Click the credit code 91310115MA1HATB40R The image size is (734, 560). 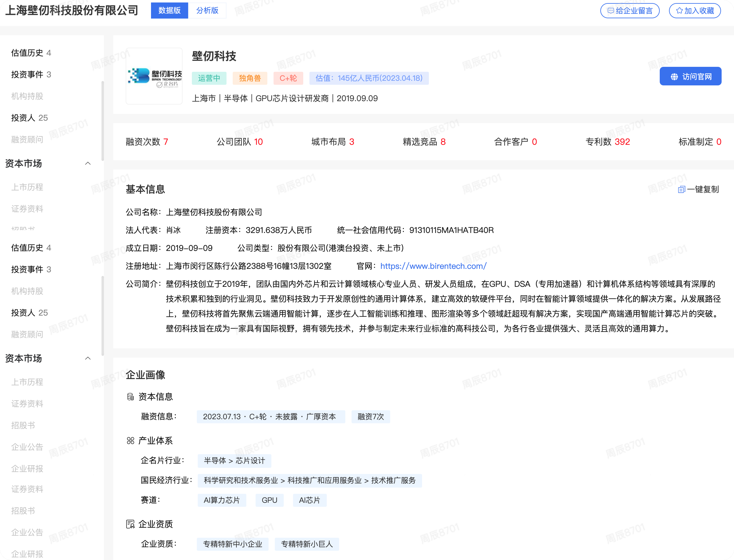point(451,230)
